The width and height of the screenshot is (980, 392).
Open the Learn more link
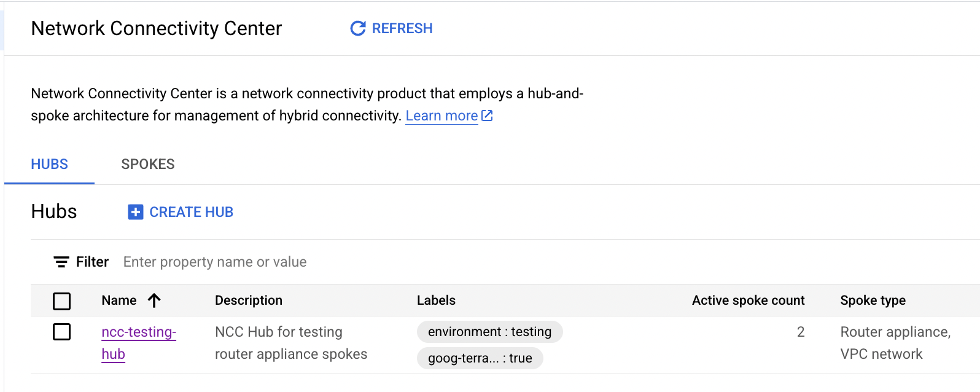click(x=441, y=116)
